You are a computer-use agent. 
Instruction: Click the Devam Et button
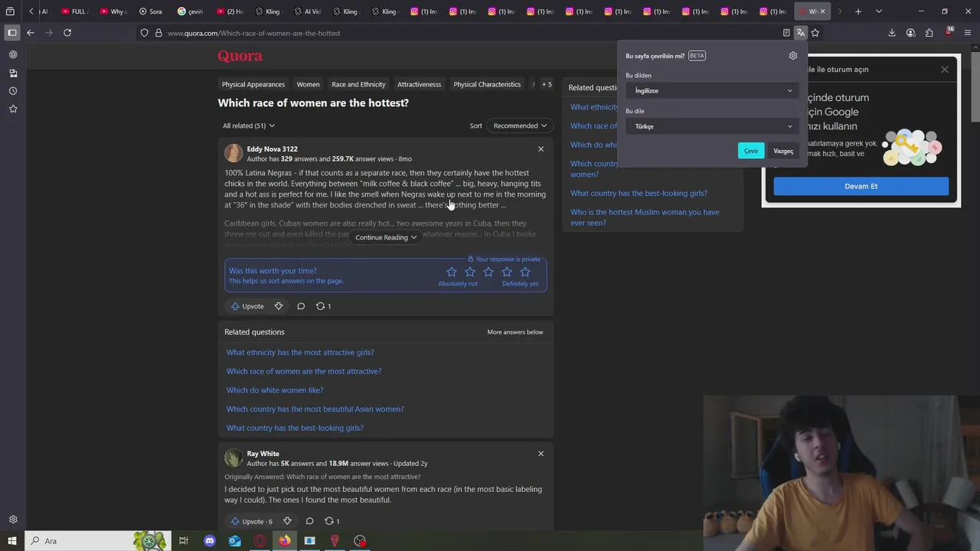click(861, 186)
